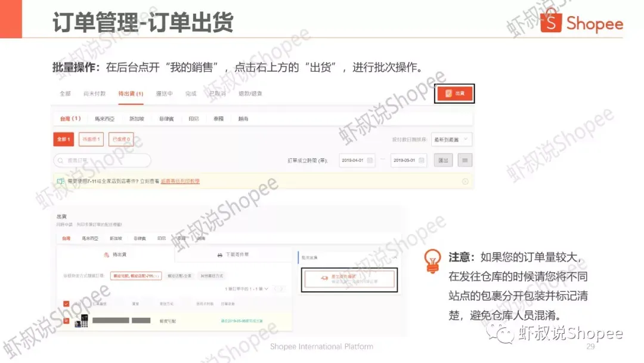Toggle checkbox for the 黑貓宅配 order row
Image resolution: width=644 pixels, height=363 pixels.
tap(66, 321)
